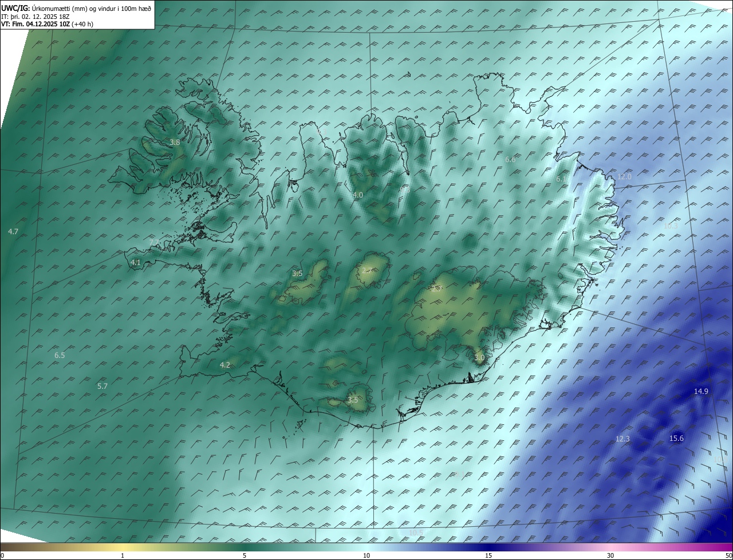Click the 6.1 precipitation value label
The image size is (733, 560).
[x=561, y=179]
